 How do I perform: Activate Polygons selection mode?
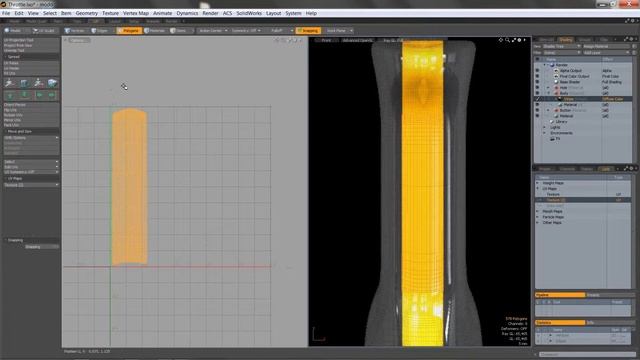coord(129,31)
